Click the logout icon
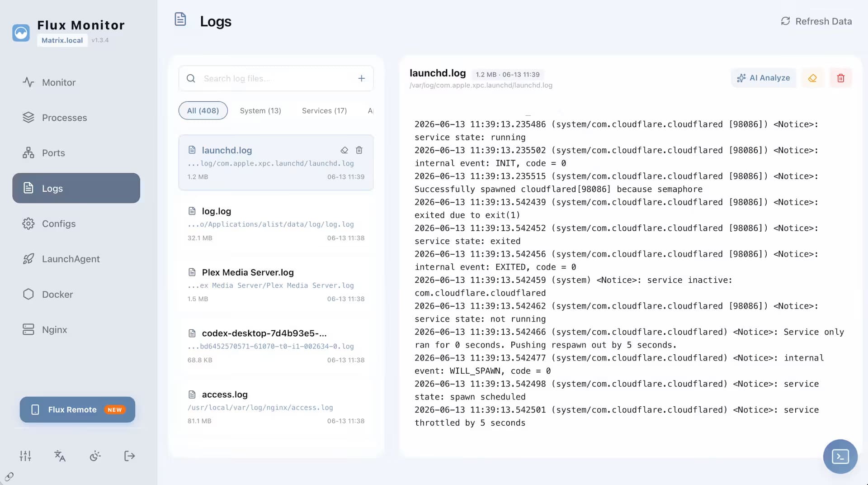Viewport: 868px width, 485px height. (x=130, y=456)
